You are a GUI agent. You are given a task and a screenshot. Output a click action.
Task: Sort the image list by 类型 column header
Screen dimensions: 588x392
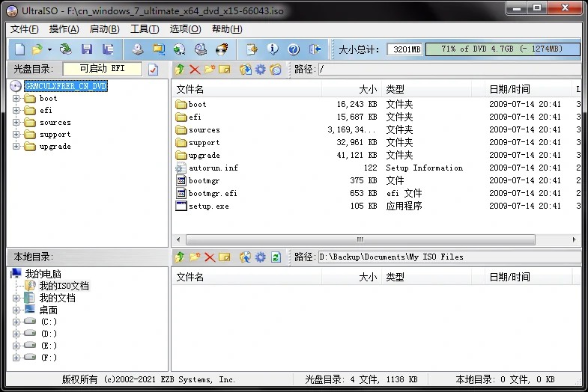pyautogui.click(x=426, y=89)
